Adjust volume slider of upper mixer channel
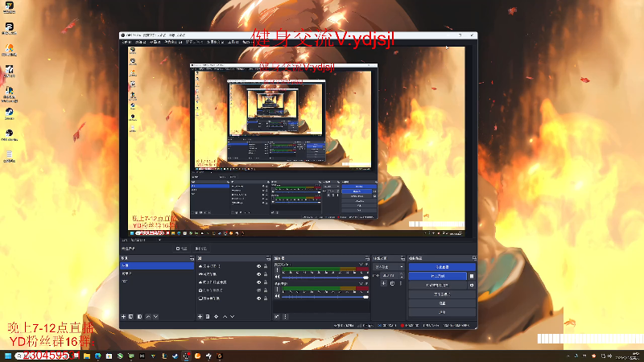Screen dimensions: 644x362 [x=324, y=278]
